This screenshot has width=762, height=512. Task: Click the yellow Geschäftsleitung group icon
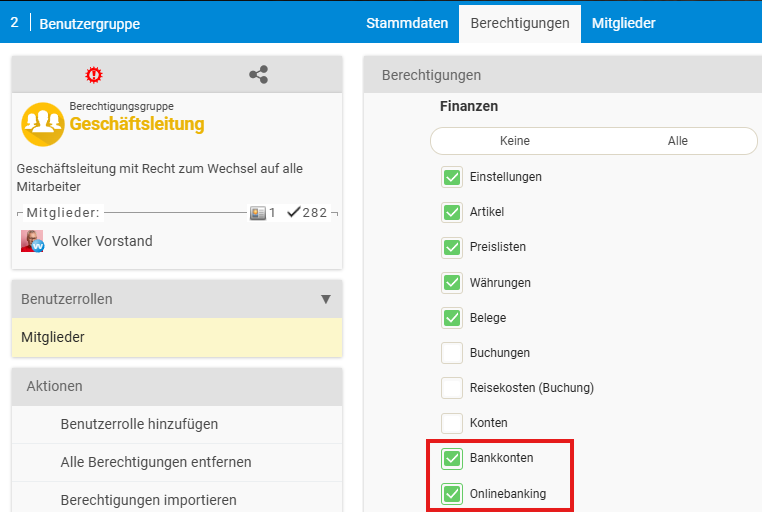point(43,124)
